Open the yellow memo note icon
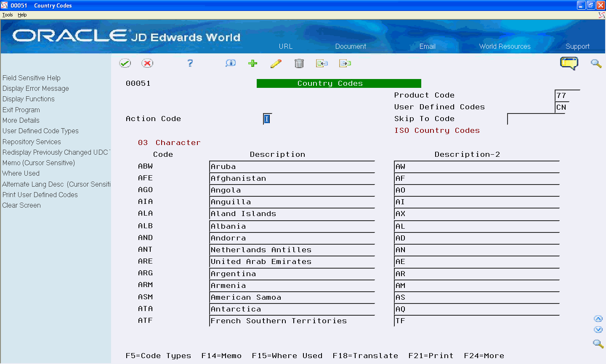The width and height of the screenshot is (606, 364). [569, 63]
